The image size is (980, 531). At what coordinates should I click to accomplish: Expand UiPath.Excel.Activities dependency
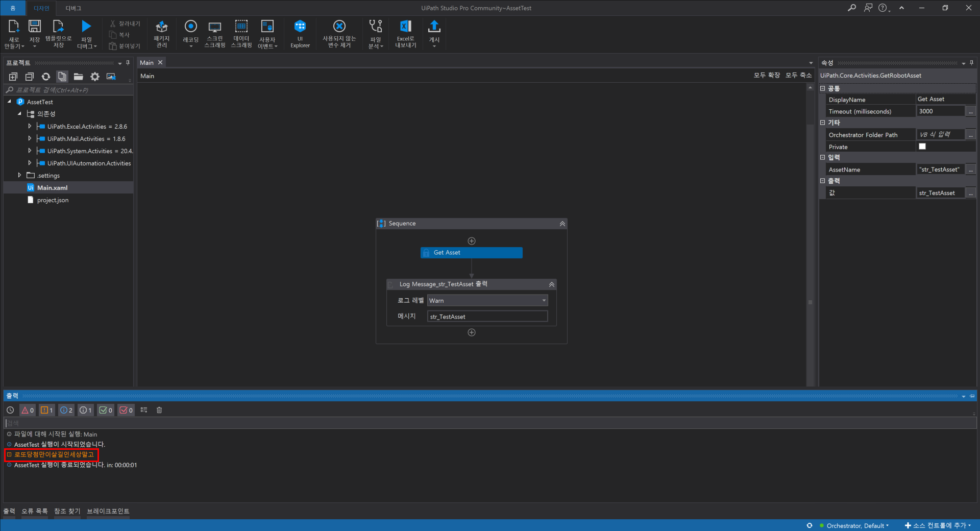(x=30, y=126)
